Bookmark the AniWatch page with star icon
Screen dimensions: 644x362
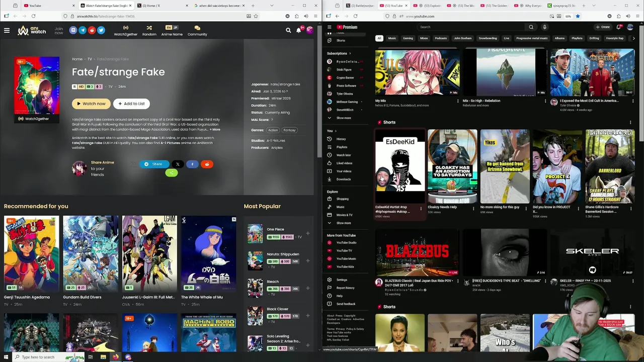(x=256, y=16)
